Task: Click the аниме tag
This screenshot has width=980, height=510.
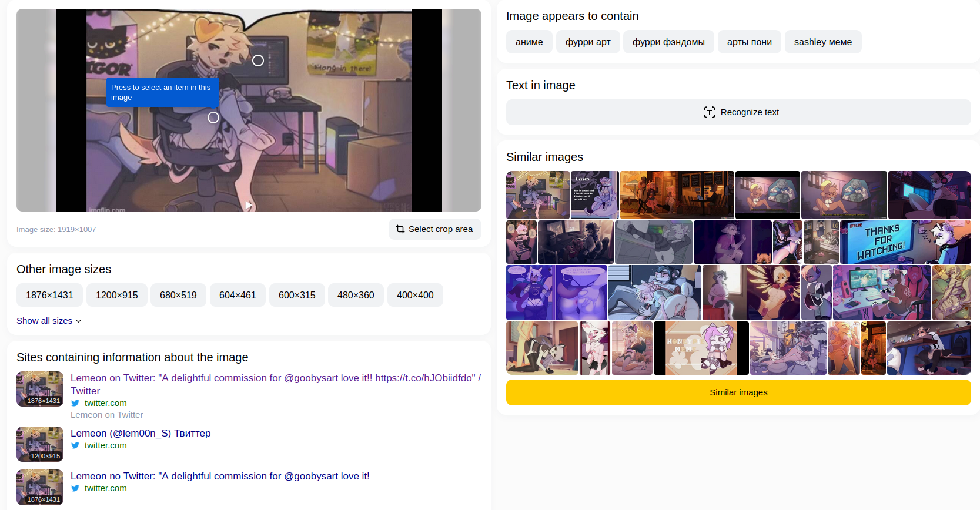Action: coord(529,42)
